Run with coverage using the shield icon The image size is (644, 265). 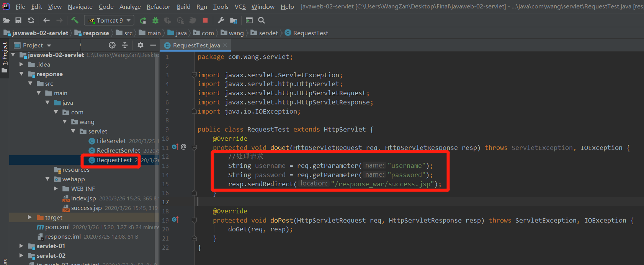(x=168, y=20)
